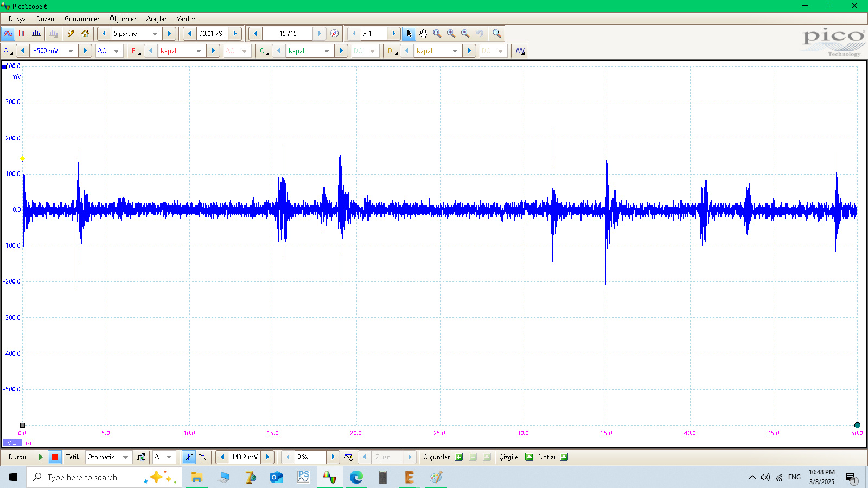Open the Notlar notes icon
Viewport: 868px width, 488px height.
click(564, 457)
